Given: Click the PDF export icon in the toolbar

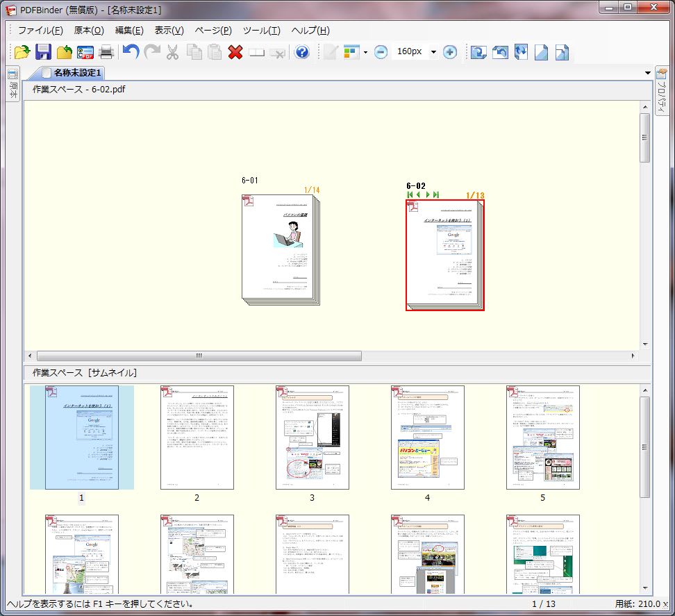Looking at the screenshot, I should [85, 52].
